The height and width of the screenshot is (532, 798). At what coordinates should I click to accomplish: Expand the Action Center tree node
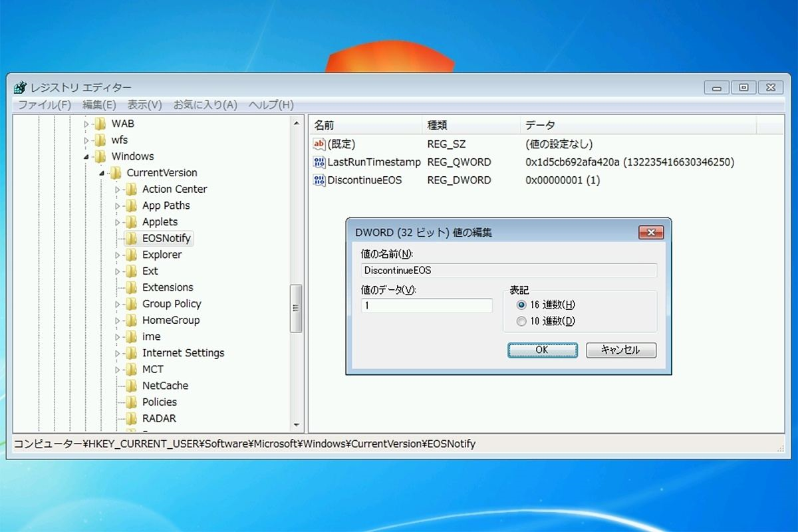(x=117, y=190)
